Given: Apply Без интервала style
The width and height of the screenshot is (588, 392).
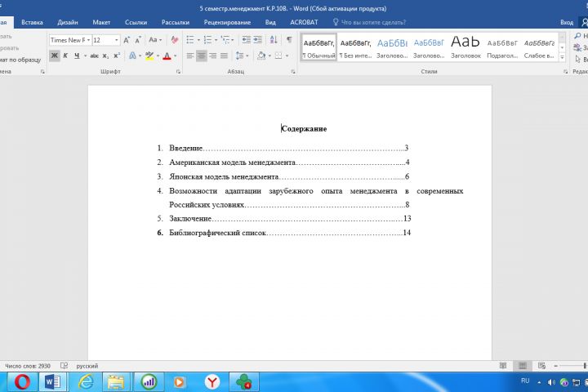Looking at the screenshot, I should [x=355, y=47].
